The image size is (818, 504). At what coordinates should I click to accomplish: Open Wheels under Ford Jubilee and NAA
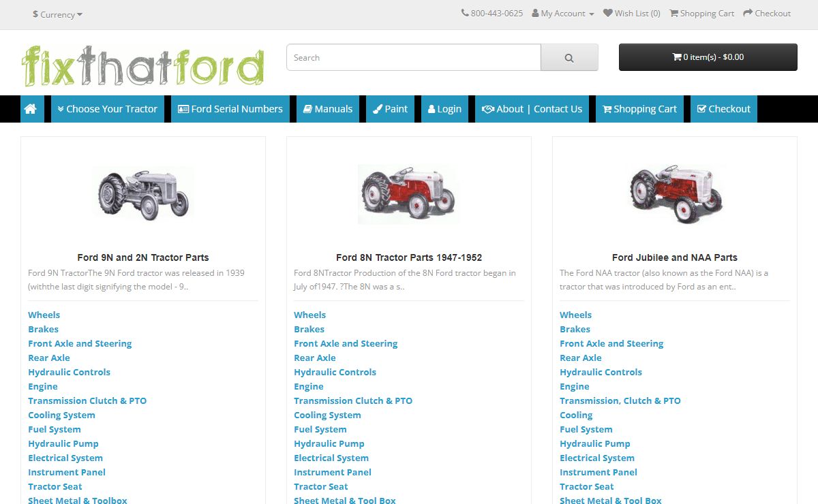pyautogui.click(x=575, y=315)
